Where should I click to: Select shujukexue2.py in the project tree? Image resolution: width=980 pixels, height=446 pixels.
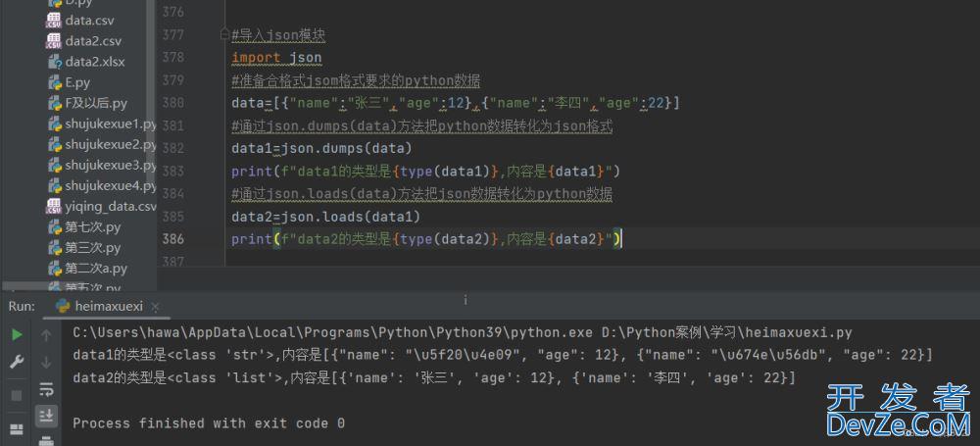pyautogui.click(x=111, y=144)
